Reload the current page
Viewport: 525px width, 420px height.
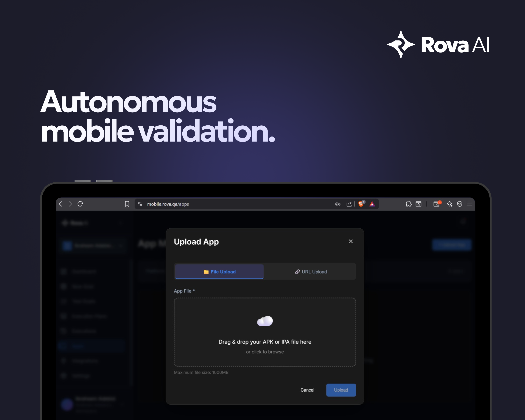[80, 204]
